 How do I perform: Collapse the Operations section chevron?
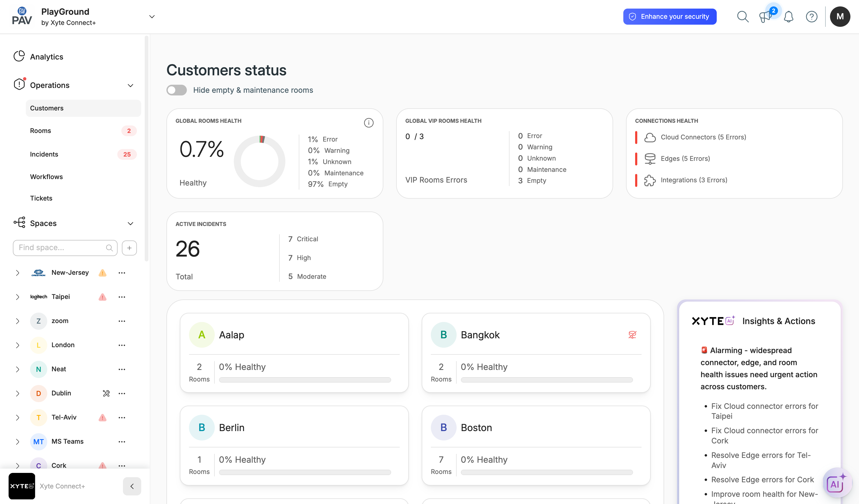[130, 86]
